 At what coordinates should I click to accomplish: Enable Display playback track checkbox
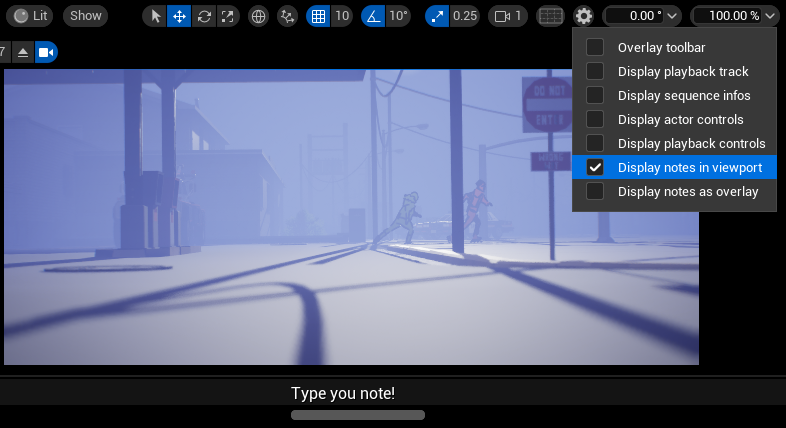[x=595, y=71]
